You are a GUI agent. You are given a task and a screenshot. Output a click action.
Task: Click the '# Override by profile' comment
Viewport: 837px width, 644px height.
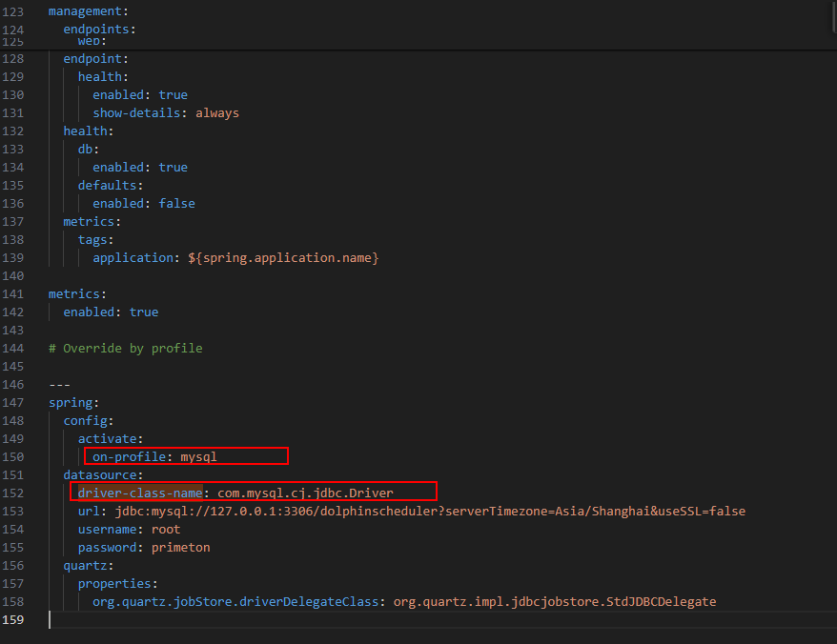[125, 349]
